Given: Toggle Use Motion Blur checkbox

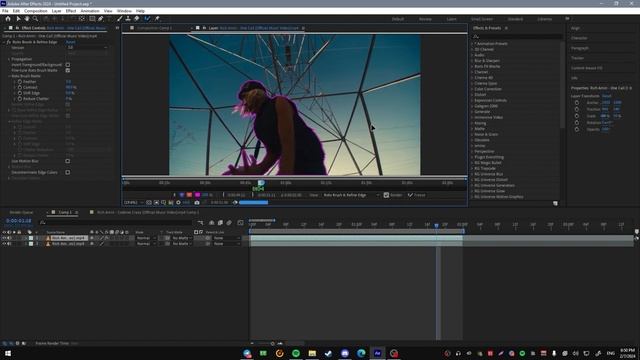Looking at the screenshot, I should pos(68,161).
